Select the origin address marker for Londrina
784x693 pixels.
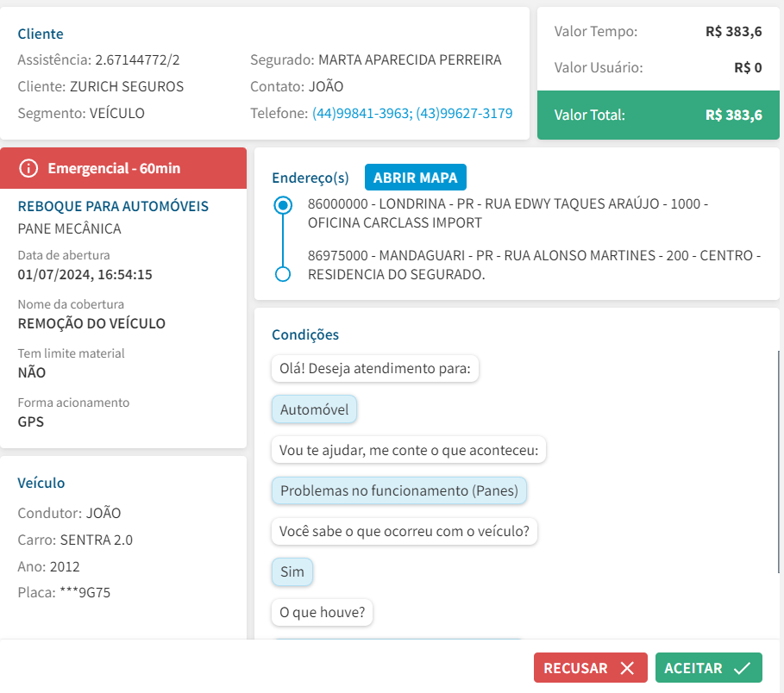tap(281, 206)
